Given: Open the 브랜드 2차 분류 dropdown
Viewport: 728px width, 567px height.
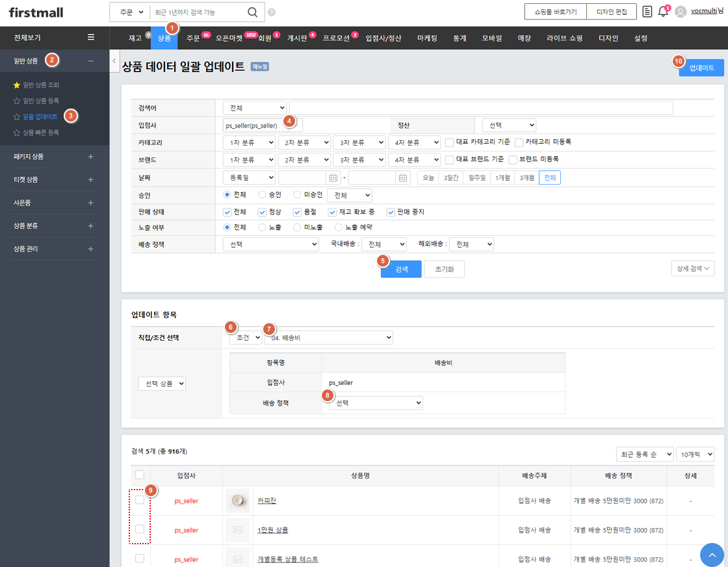Looking at the screenshot, I should click(x=305, y=160).
